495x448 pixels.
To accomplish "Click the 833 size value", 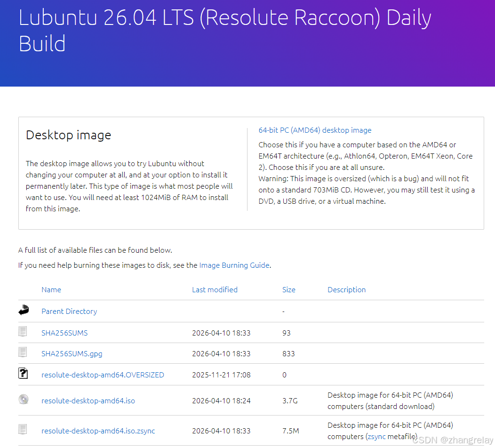I will click(288, 353).
